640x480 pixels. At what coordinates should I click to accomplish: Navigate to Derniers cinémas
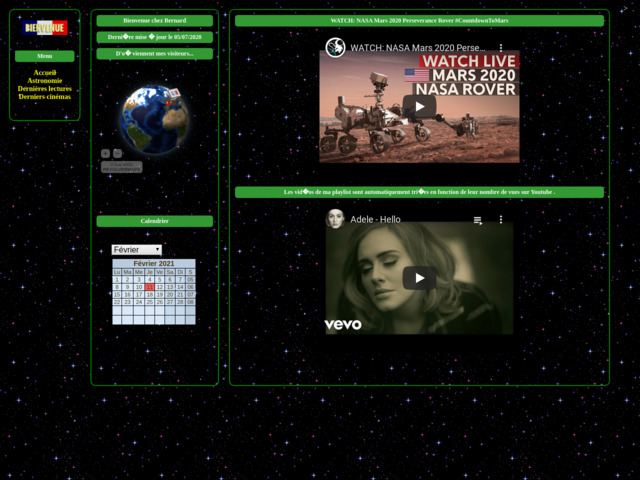pyautogui.click(x=45, y=97)
